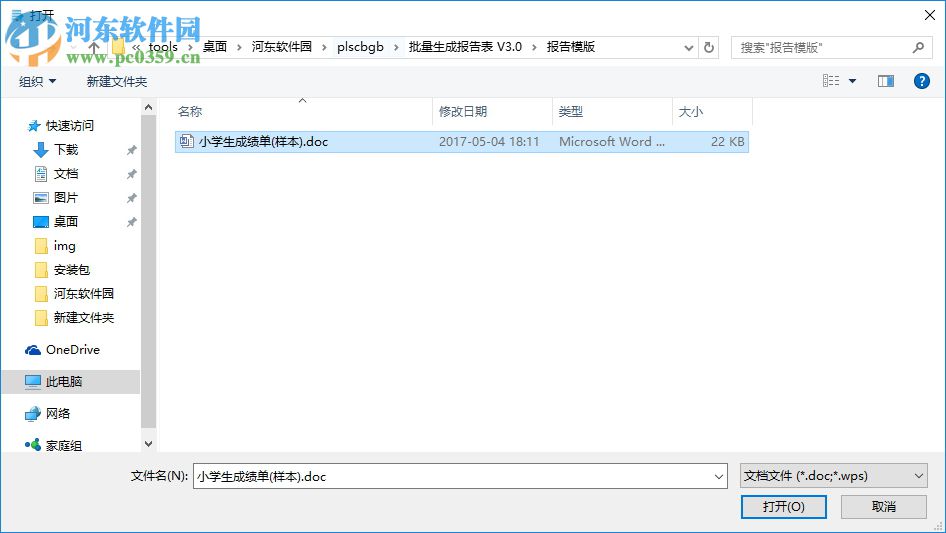Unpin icon beside 桌面 in sidebar
Screen dimensions: 946x533
(131, 222)
